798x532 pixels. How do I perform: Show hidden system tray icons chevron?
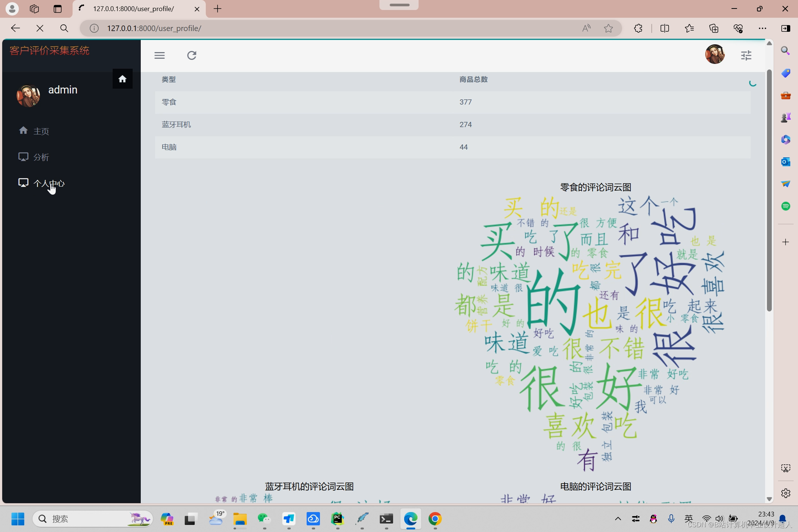point(618,519)
